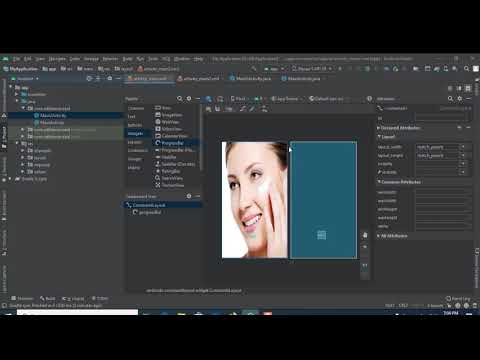
Task: Open the guidelines helper icon
Action: (264, 109)
